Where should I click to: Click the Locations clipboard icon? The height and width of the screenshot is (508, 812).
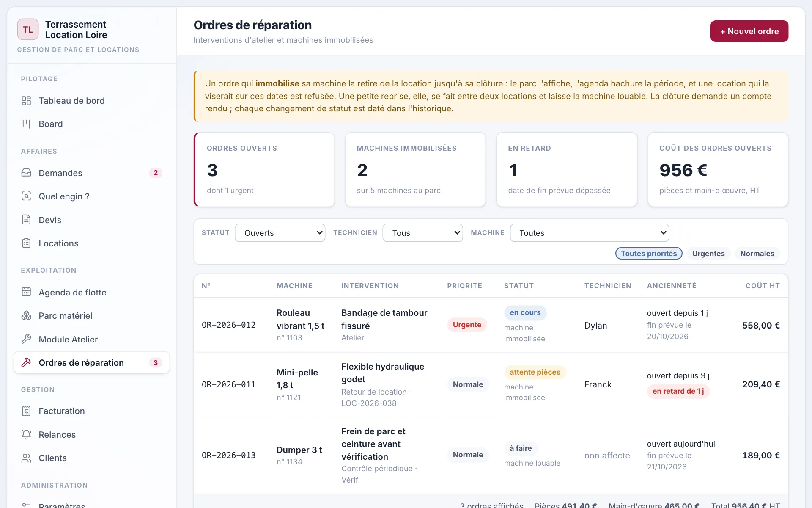pyautogui.click(x=26, y=243)
